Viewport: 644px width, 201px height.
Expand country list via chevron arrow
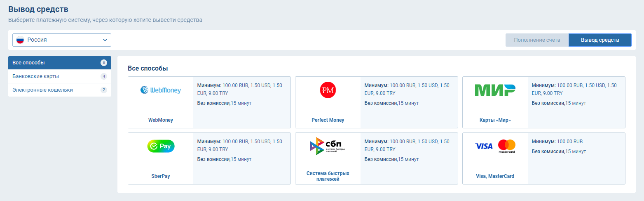(105, 40)
